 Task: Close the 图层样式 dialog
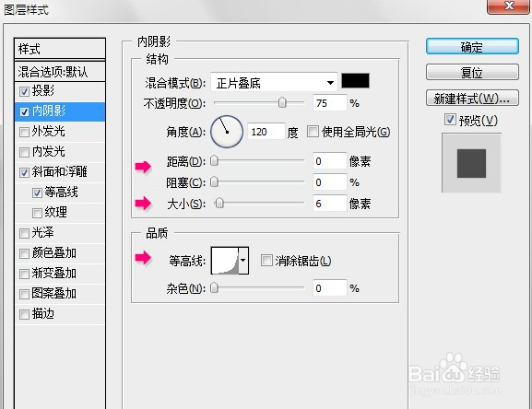[508, 6]
